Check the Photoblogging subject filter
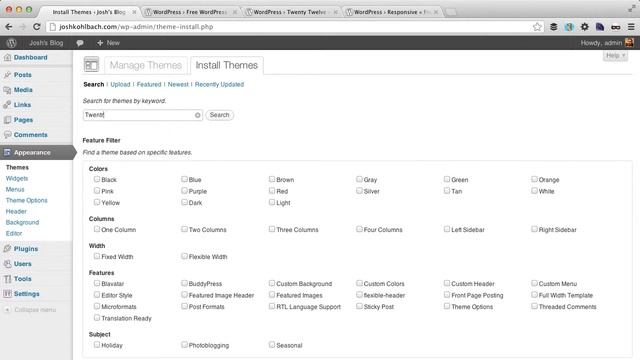This screenshot has height=360, width=640. click(x=184, y=345)
